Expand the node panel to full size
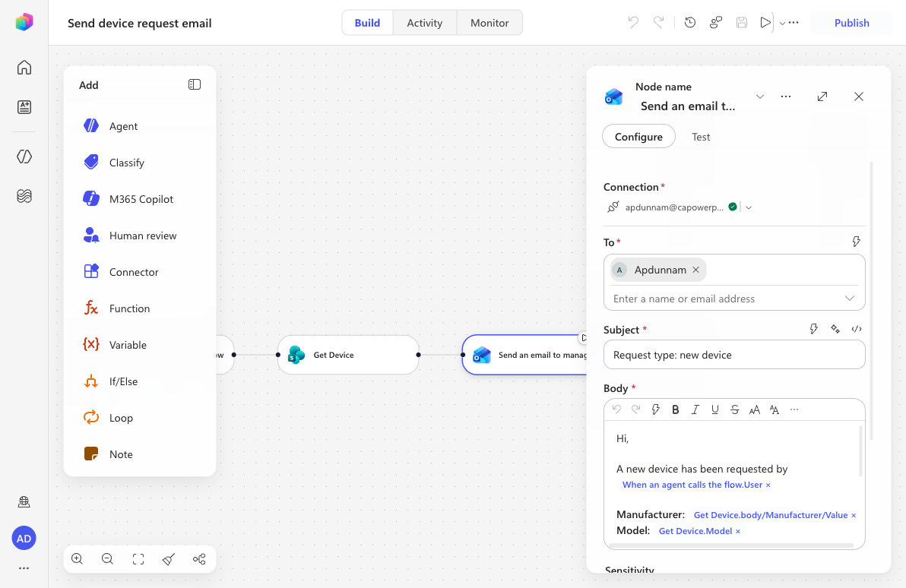The width and height of the screenshot is (906, 588). [822, 96]
